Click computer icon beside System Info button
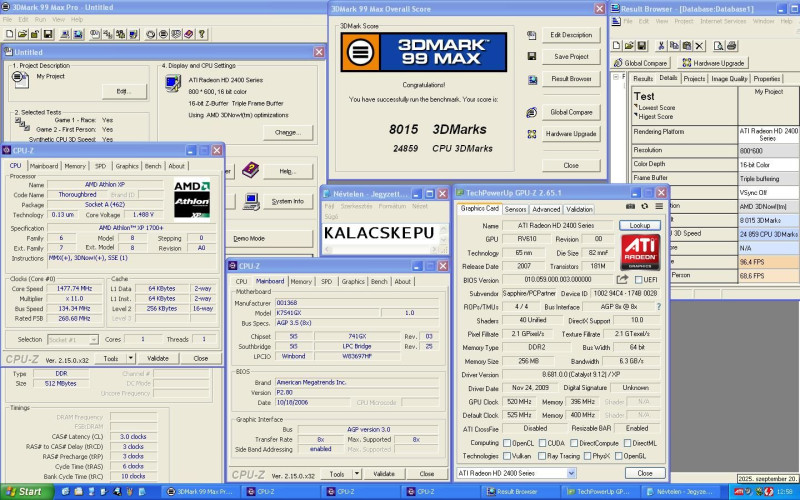Viewport: 800px width, 500px height. [x=251, y=201]
